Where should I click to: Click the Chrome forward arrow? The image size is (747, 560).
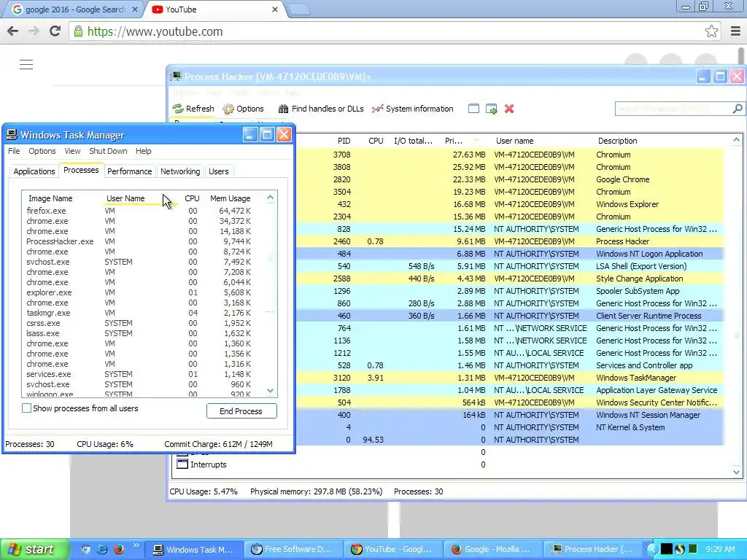tap(34, 31)
